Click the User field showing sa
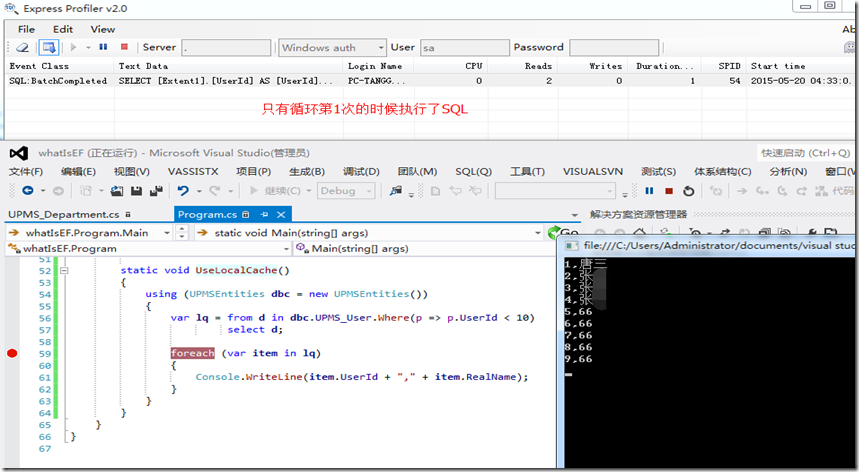 (x=465, y=48)
